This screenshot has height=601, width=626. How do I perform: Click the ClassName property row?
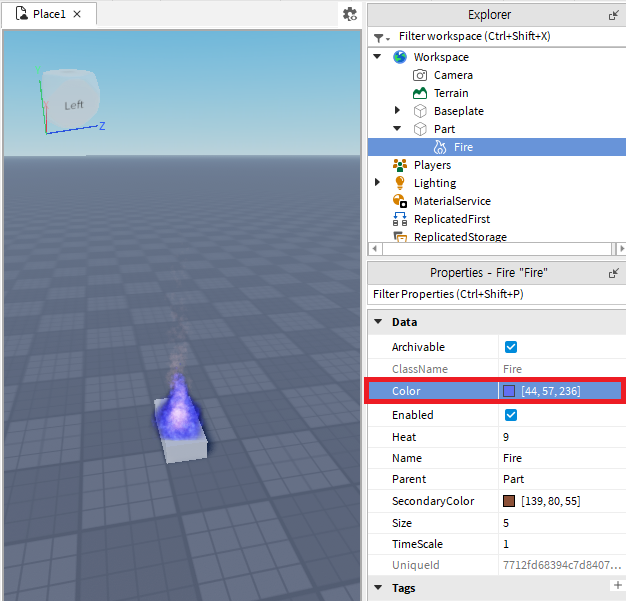[x=497, y=369]
